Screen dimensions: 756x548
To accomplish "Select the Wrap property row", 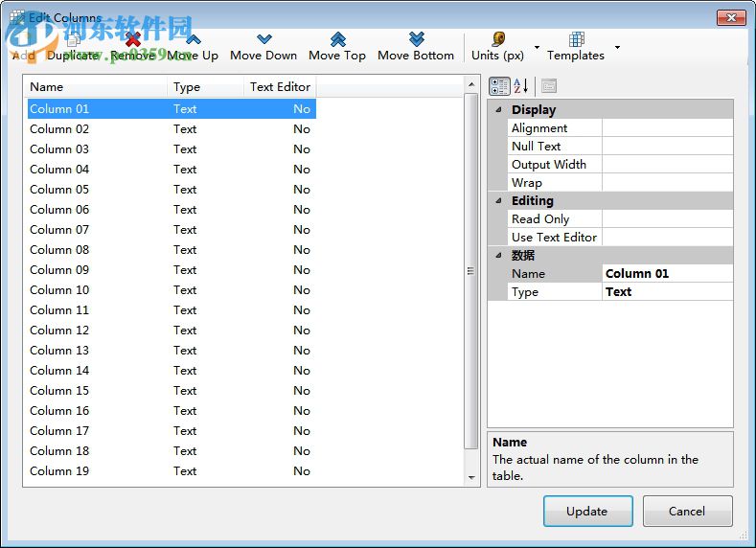I will coord(620,183).
